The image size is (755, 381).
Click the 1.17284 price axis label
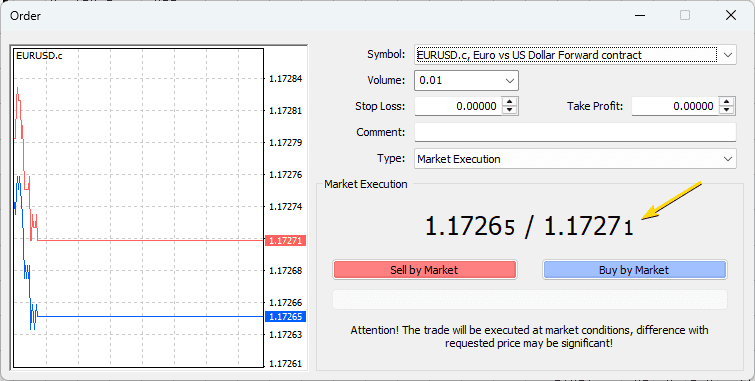coord(286,79)
